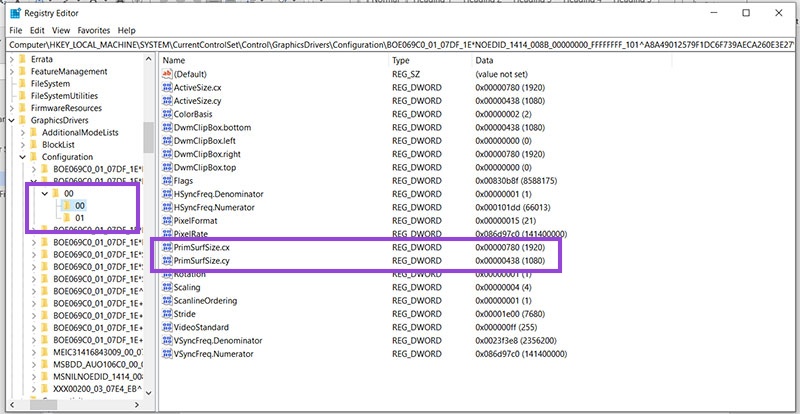Screen dimensions: 800x414
Task: Click the (Default) string value icon
Action: tap(166, 75)
